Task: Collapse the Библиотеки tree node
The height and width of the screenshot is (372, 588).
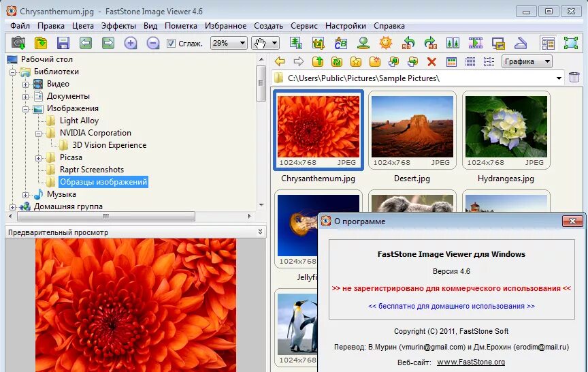Action: pyautogui.click(x=13, y=72)
